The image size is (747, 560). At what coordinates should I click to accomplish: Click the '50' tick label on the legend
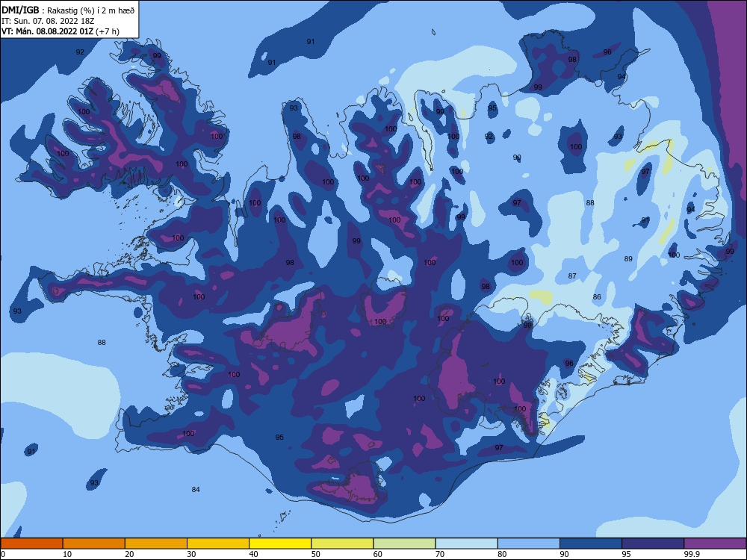click(x=315, y=554)
